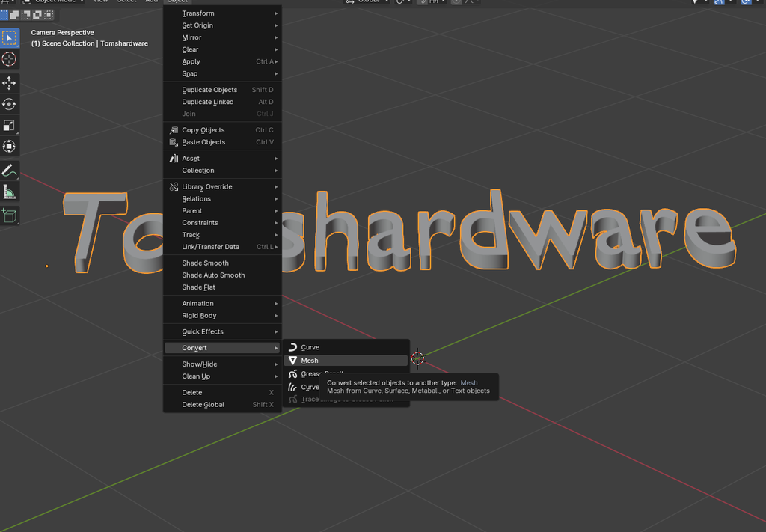
Task: Open the Select menu
Action: (x=126, y=1)
